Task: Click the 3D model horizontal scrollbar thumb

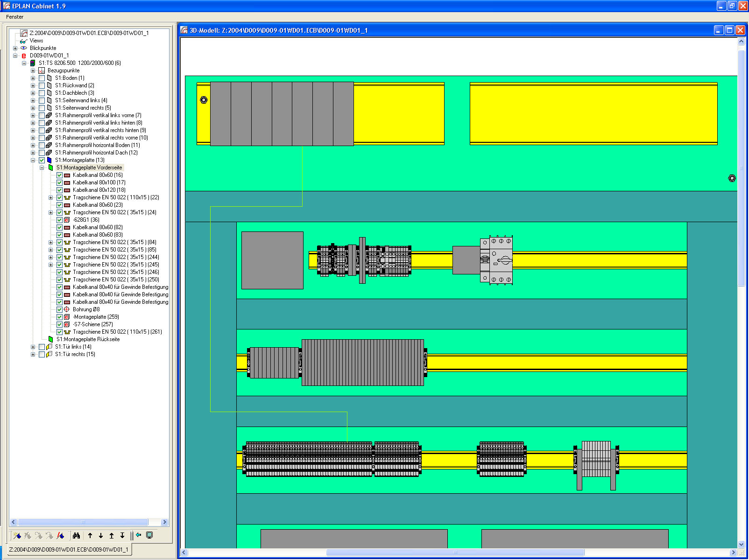Action: point(455,553)
